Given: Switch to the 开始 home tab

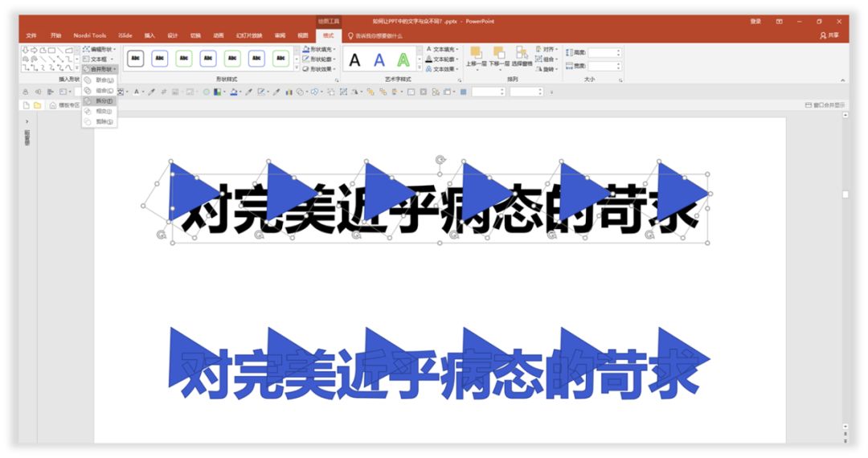Looking at the screenshot, I should 56,35.
